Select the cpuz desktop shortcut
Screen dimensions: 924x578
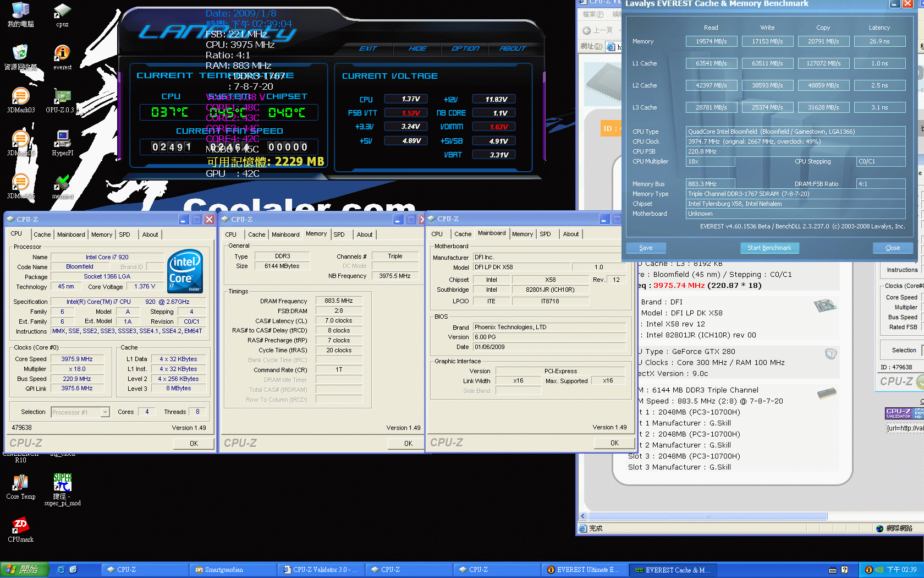[62, 14]
